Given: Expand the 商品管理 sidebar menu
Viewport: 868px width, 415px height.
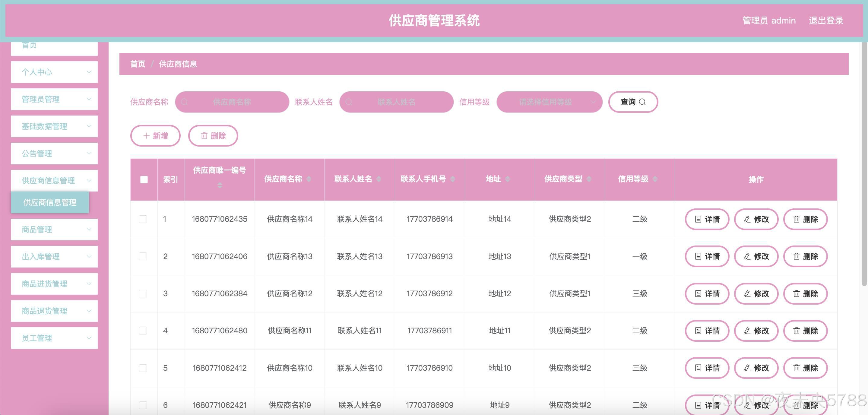Looking at the screenshot, I should 54,230.
